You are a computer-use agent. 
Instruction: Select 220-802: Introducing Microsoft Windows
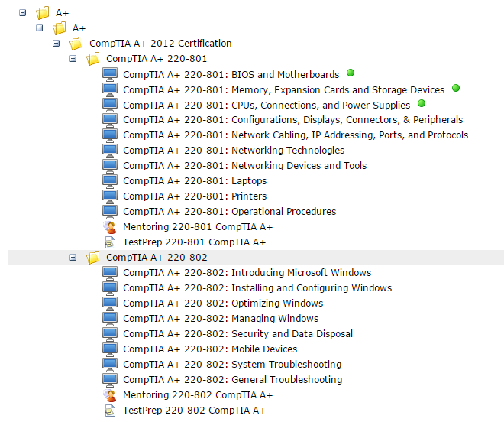247,273
